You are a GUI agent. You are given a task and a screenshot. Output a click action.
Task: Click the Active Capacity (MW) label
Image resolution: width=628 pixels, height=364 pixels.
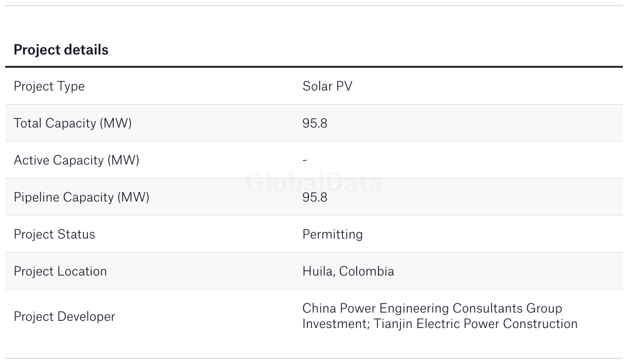coord(76,160)
